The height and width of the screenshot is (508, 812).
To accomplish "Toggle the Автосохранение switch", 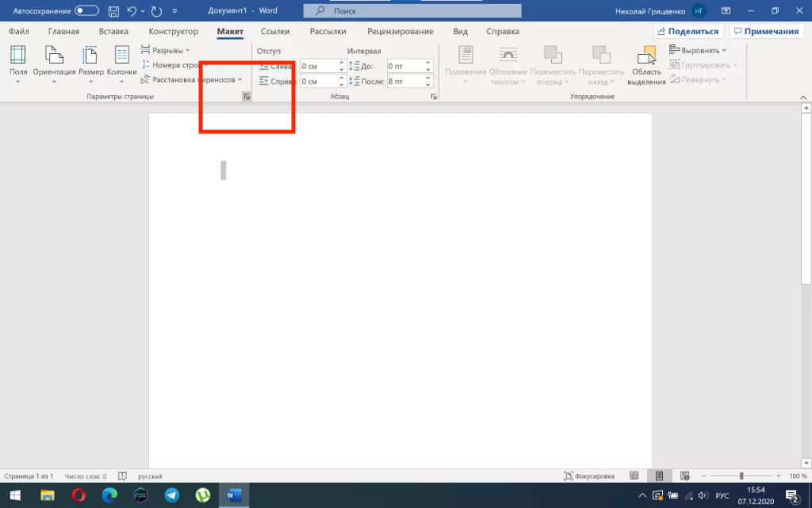I will pyautogui.click(x=86, y=11).
